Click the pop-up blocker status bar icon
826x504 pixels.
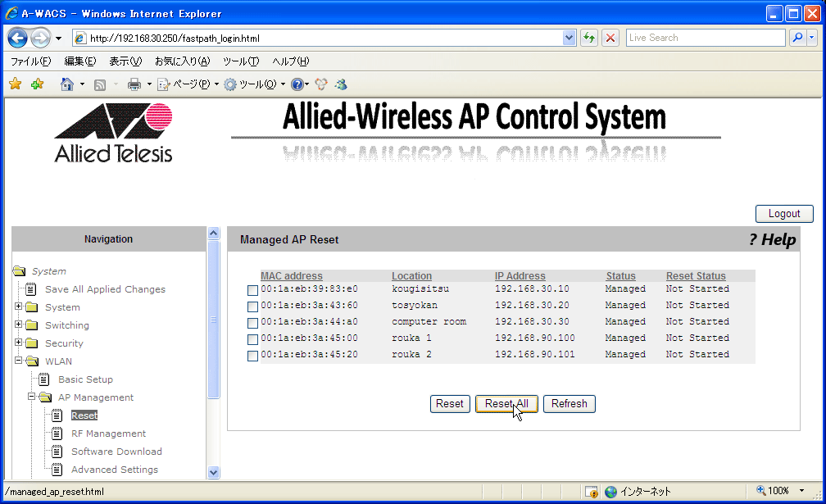(592, 492)
